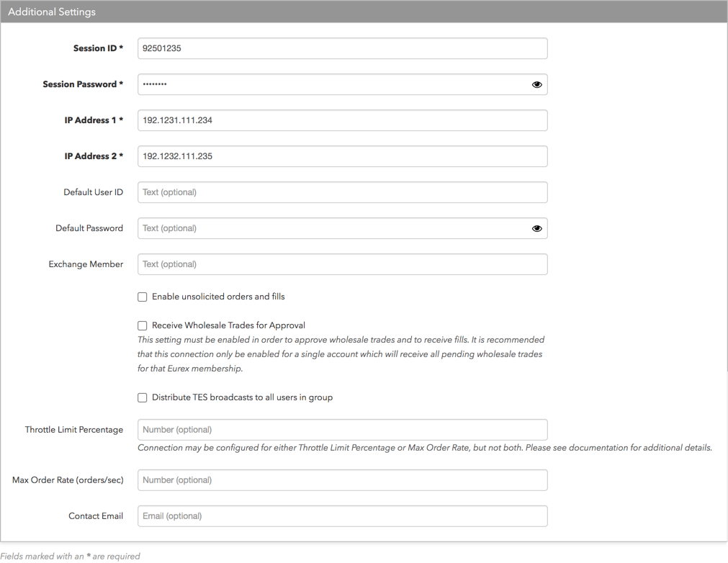Select the Contact Email field
Image resolution: width=728 pixels, height=563 pixels.
coord(343,516)
